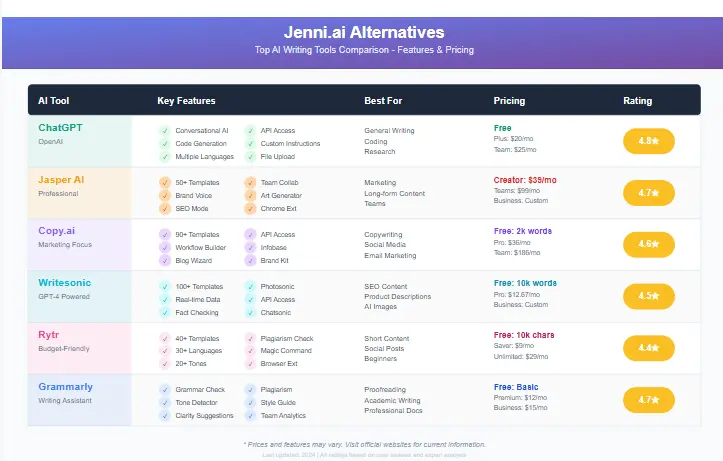The width and height of the screenshot is (723, 461).
Task: Click the orange checkmark beside 50+ Templates
Action: point(165,183)
